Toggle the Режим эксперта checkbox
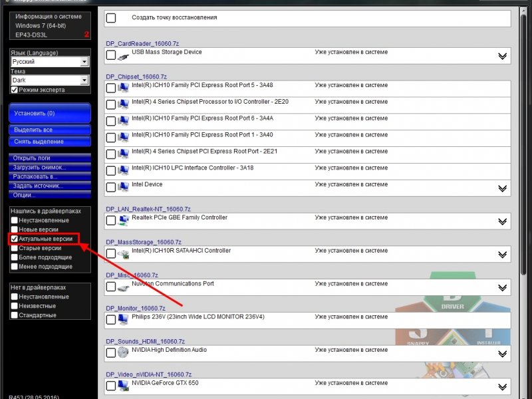This screenshot has width=532, height=399. click(14, 90)
